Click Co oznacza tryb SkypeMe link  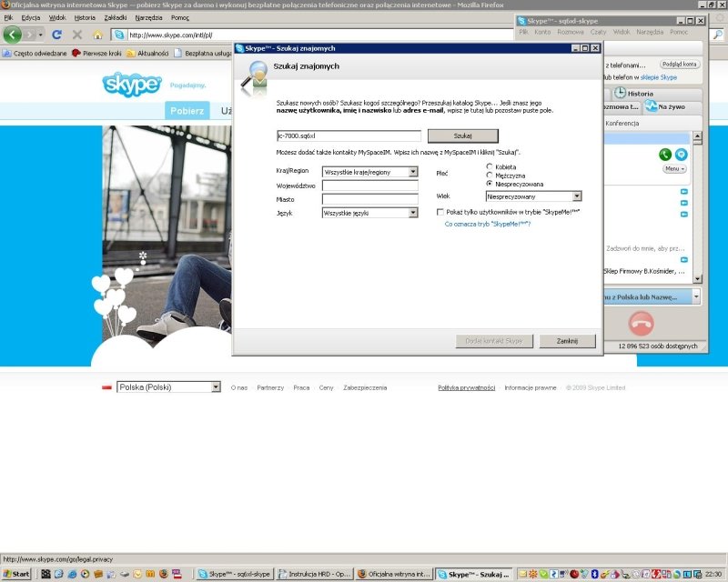point(488,225)
